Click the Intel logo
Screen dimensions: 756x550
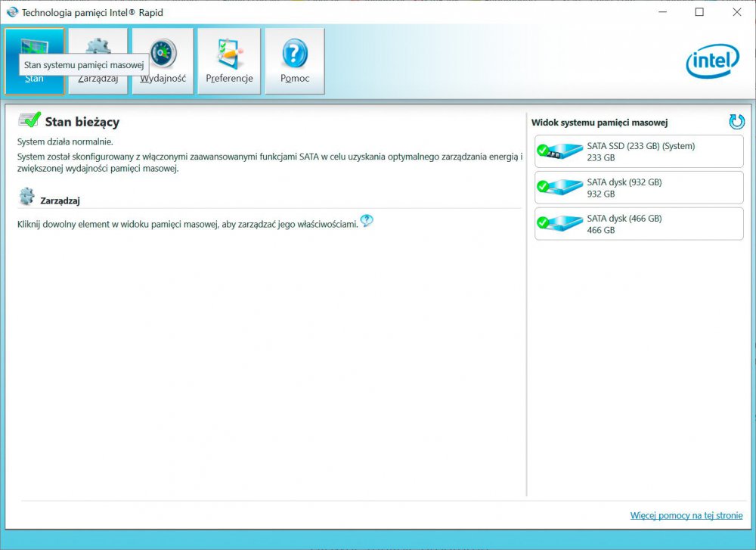click(712, 61)
